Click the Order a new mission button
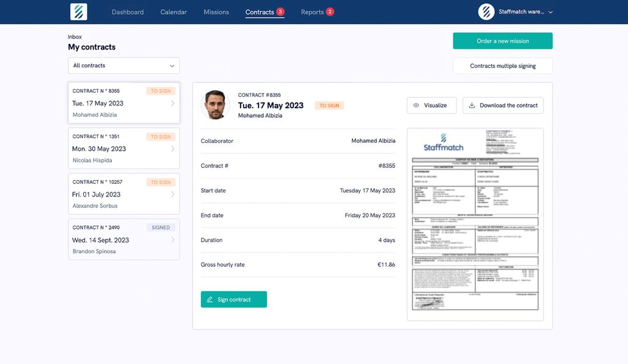 [x=502, y=40]
